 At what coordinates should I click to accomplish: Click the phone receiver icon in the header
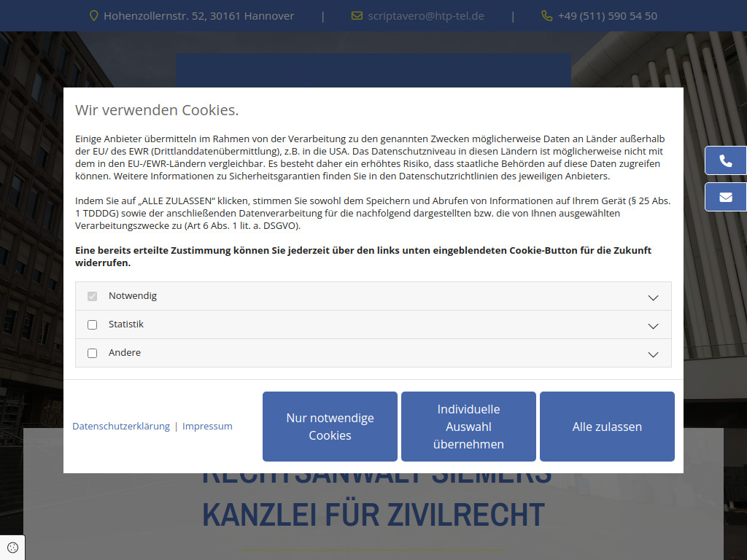(546, 15)
